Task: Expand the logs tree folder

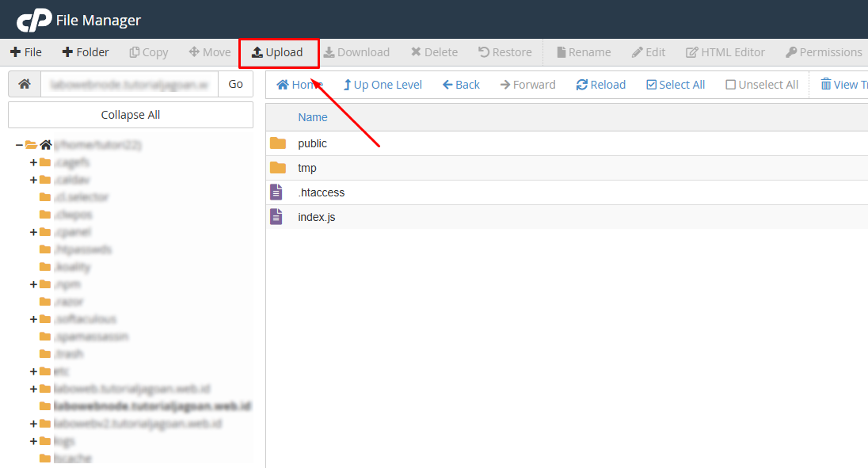Action: (x=33, y=441)
